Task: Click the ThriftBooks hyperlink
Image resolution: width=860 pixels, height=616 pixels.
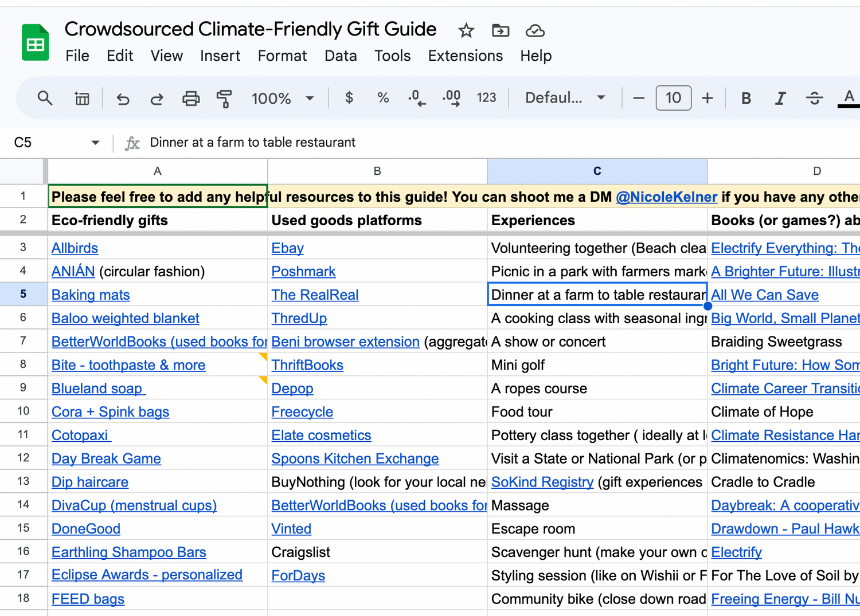Action: pyautogui.click(x=307, y=365)
